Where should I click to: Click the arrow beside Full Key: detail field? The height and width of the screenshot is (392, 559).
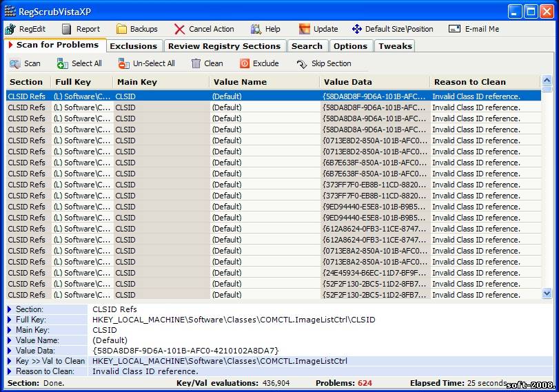[10, 320]
